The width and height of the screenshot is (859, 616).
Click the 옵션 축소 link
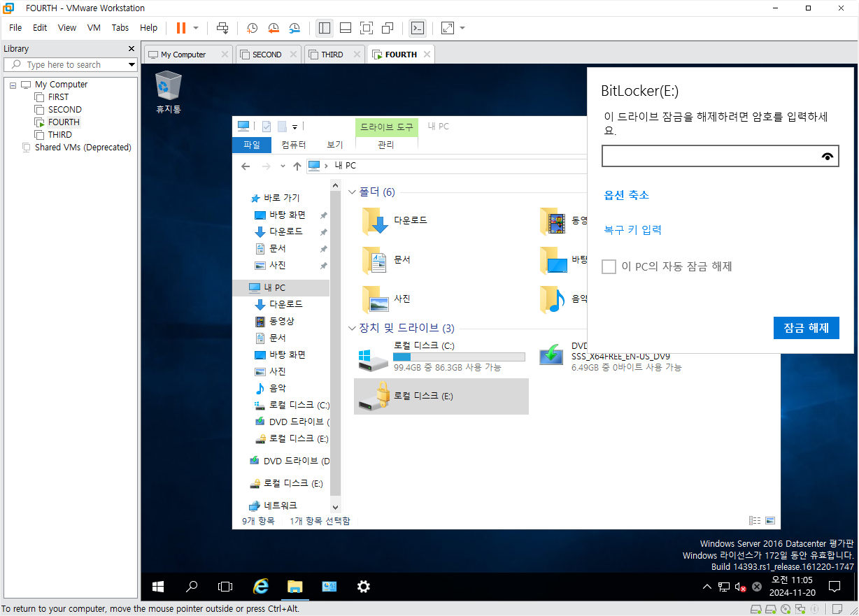point(627,195)
